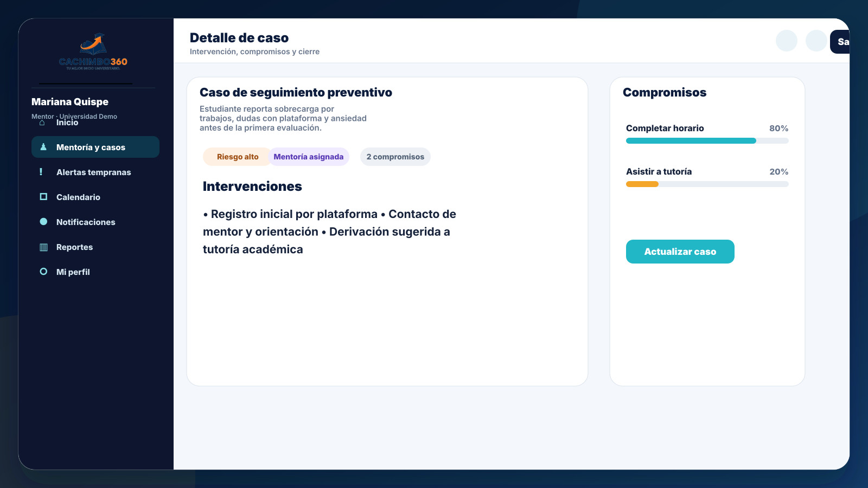Click the Calendario square icon
The height and width of the screenshot is (488, 868).
point(43,197)
